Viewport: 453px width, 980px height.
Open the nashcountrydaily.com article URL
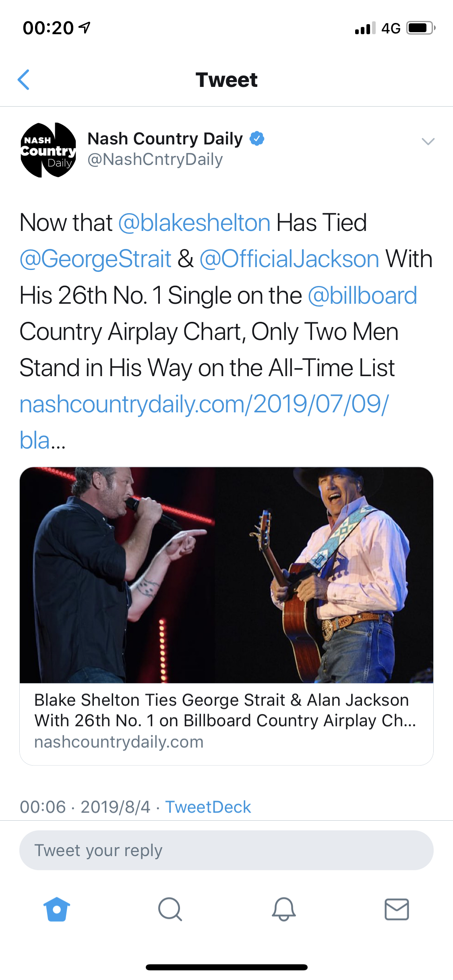[x=204, y=404]
